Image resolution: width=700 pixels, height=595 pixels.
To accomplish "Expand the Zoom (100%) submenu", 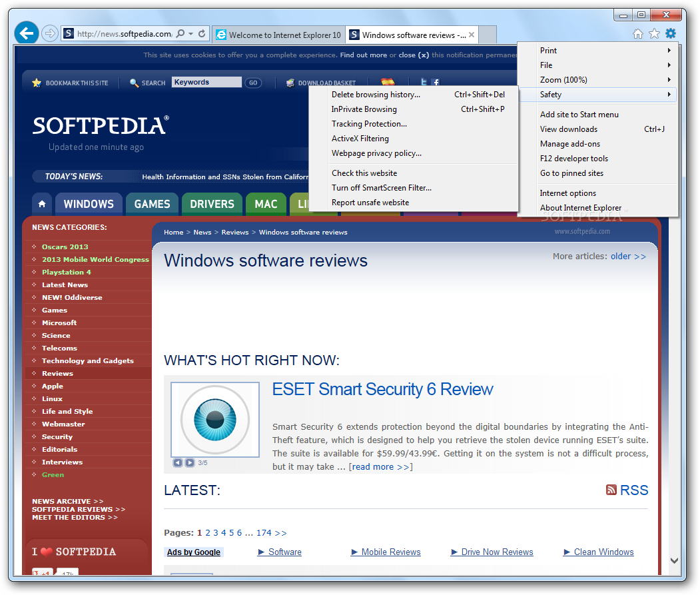I will (597, 80).
